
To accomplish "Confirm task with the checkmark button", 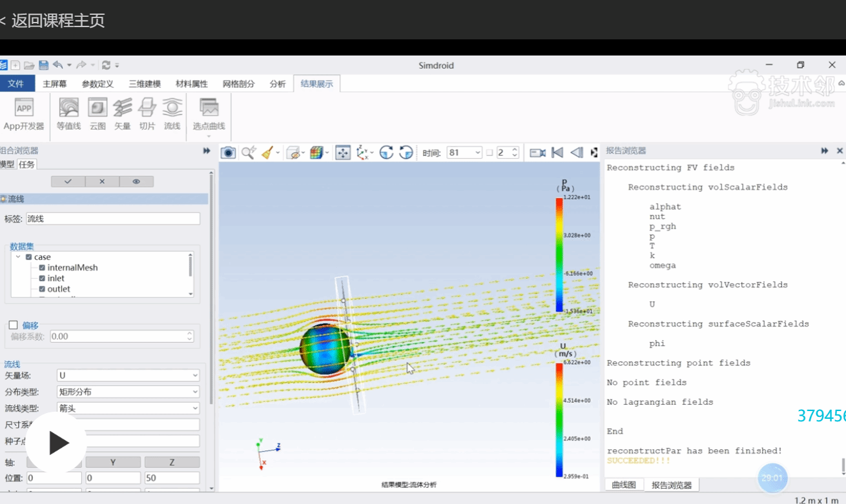I will pyautogui.click(x=68, y=181).
